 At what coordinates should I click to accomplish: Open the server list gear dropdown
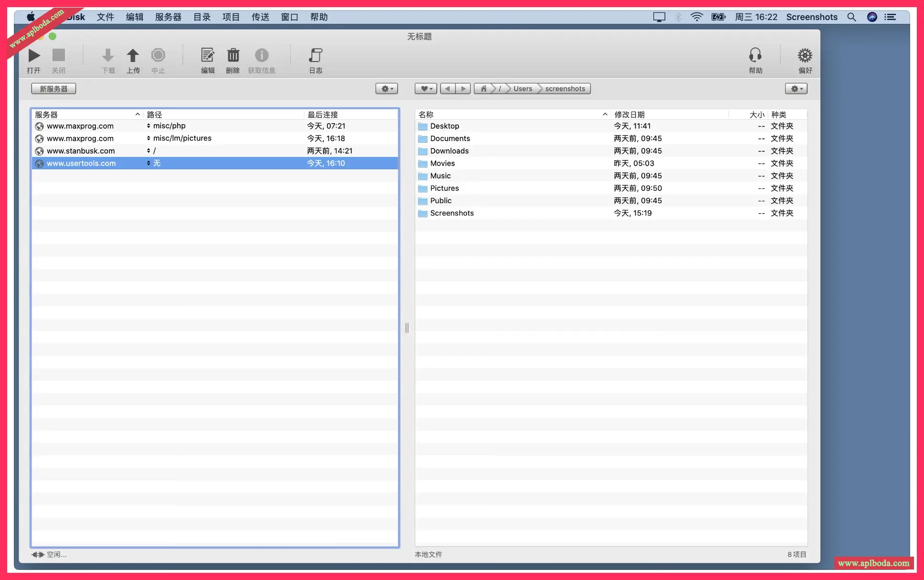[387, 89]
